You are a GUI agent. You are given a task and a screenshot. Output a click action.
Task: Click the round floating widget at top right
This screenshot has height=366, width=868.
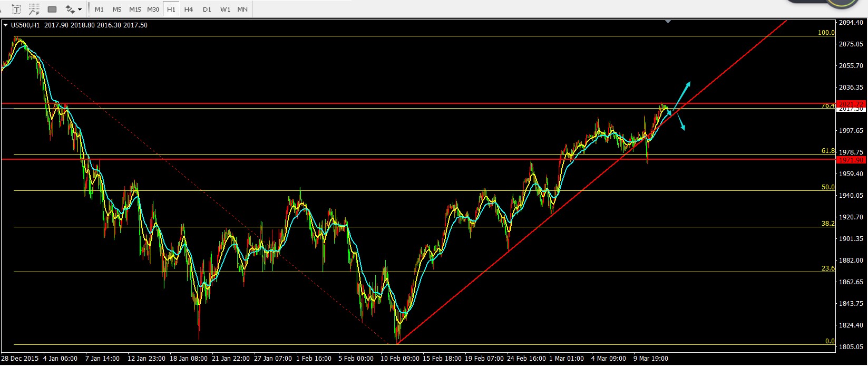point(843,3)
